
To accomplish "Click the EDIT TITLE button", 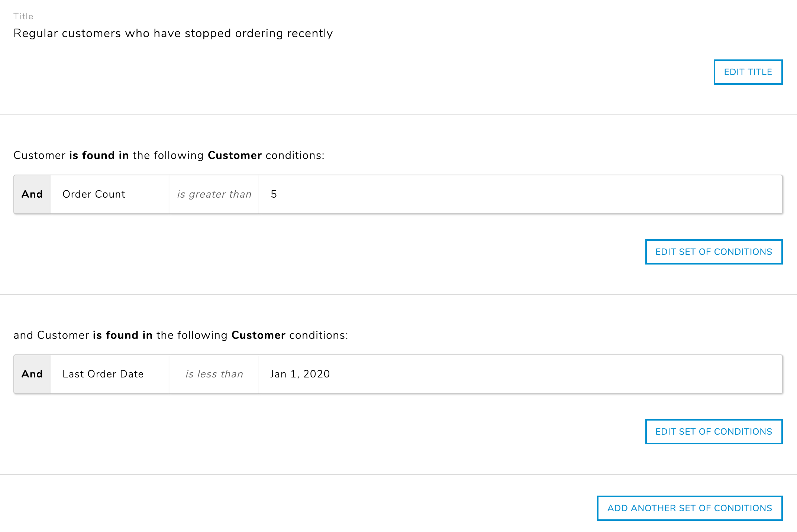I will [x=748, y=72].
